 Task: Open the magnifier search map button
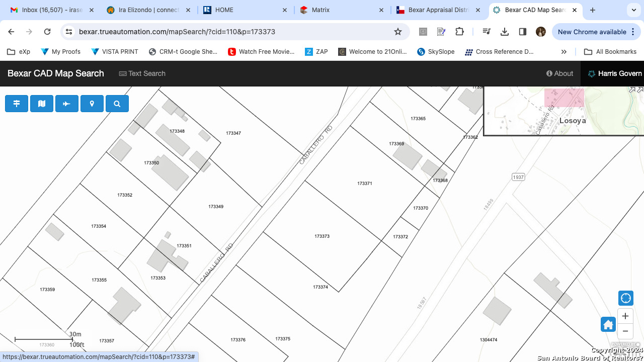tap(117, 104)
